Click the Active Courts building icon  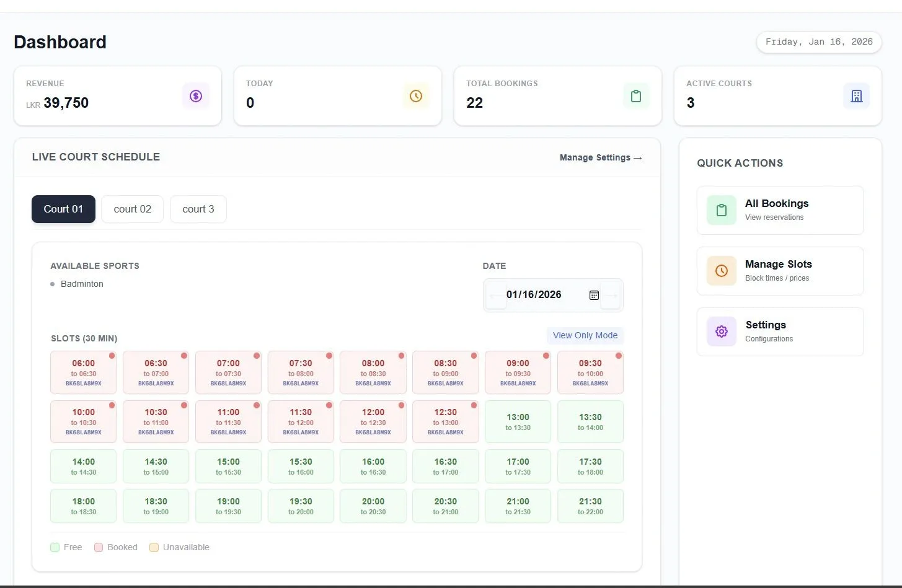pyautogui.click(x=857, y=96)
